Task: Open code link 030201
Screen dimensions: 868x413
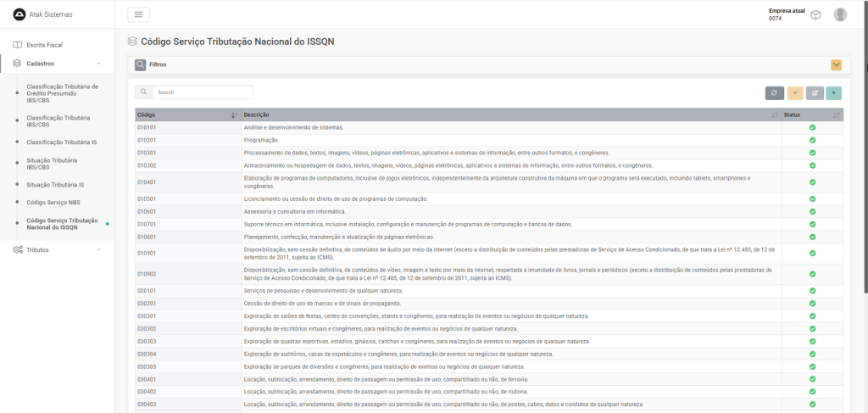Action: (x=147, y=303)
